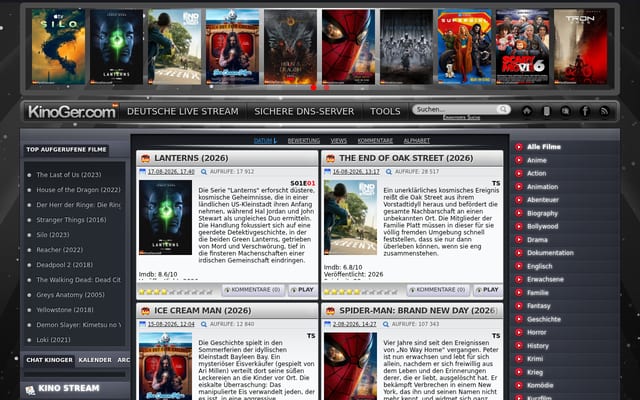Click calendar icon in Lanterns card

tap(142, 172)
